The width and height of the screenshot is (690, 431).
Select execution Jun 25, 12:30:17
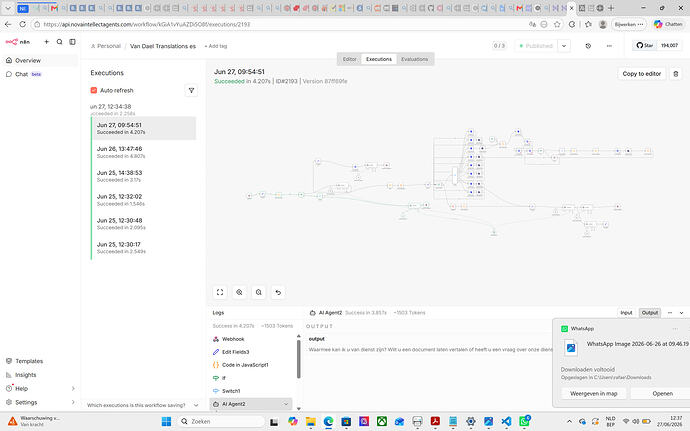[x=143, y=247]
